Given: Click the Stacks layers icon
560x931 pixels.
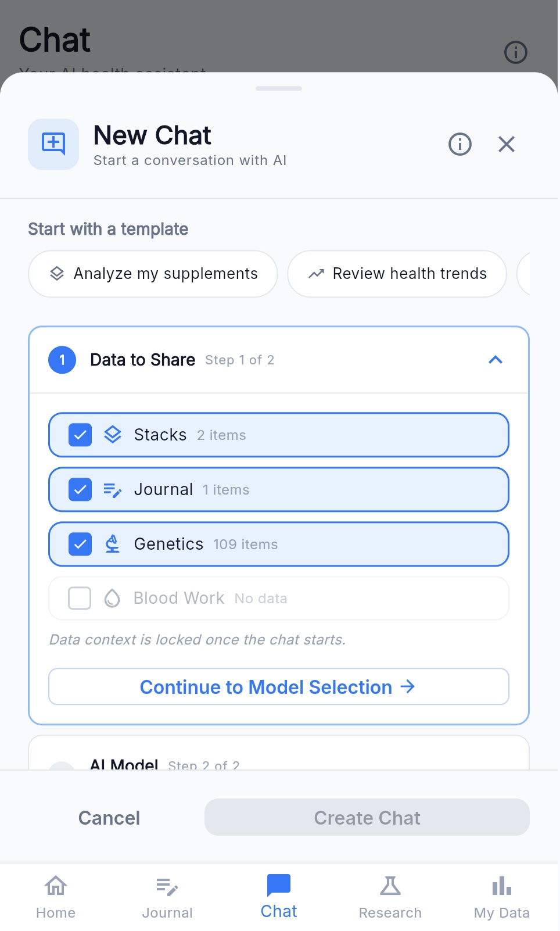Looking at the screenshot, I should tap(113, 435).
